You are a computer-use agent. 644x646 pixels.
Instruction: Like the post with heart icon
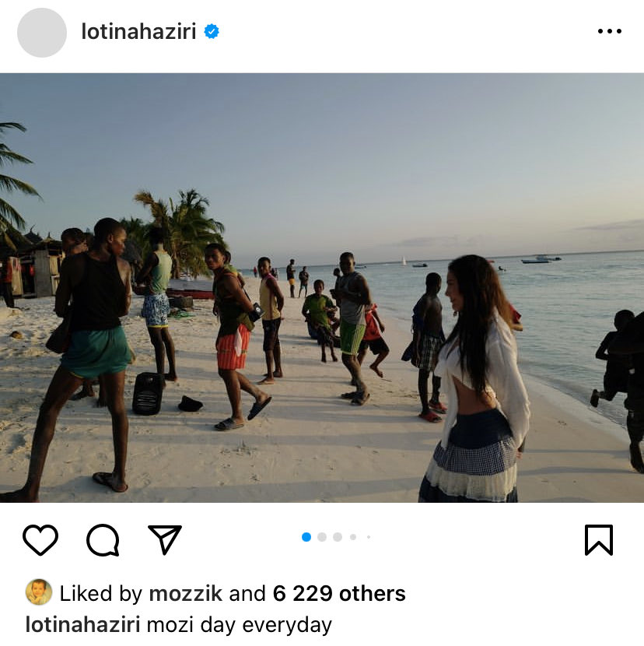point(40,539)
